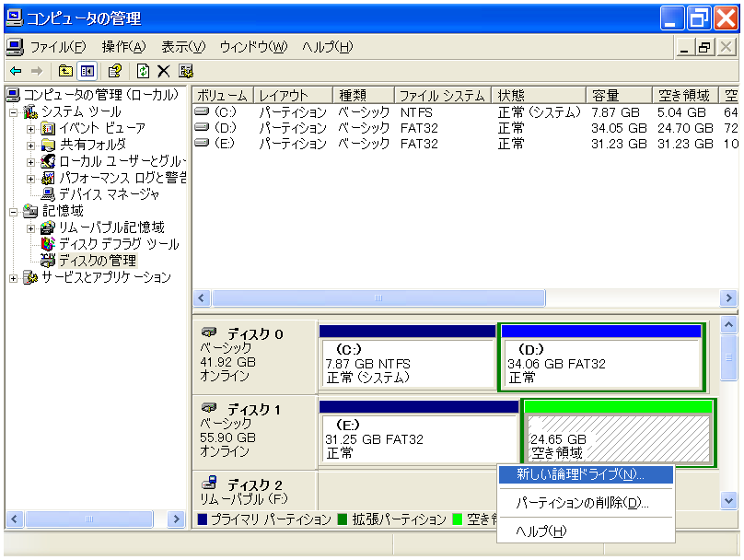744x560 pixels.
Task: Click the Up one level folder icon
Action: pos(65,71)
